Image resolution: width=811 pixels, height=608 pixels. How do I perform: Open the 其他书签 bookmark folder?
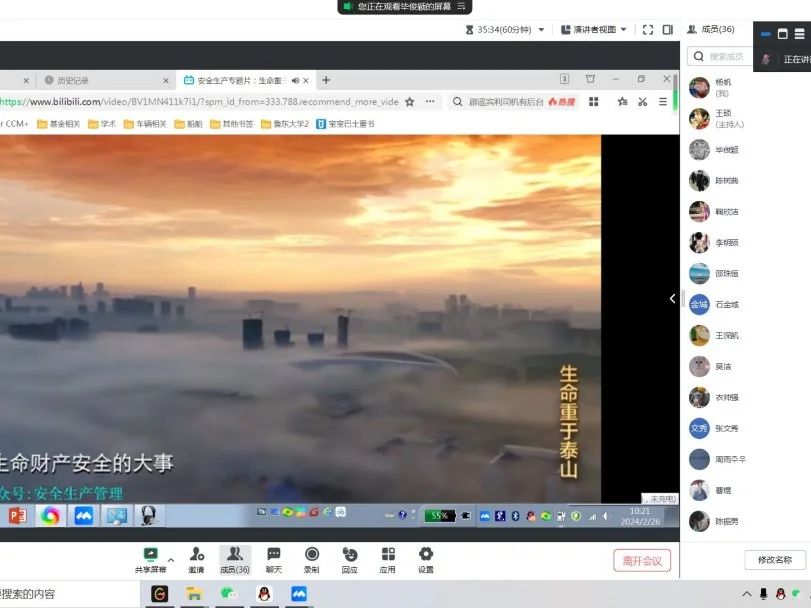232,124
